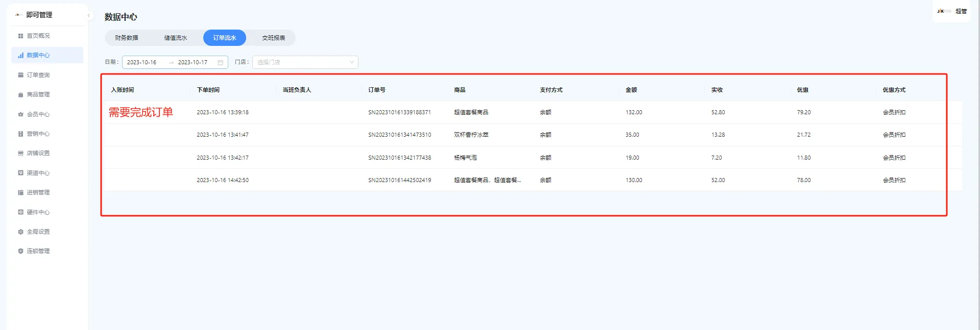This screenshot has width=980, height=330.
Task: Click the arrow of 门店 dropdown
Action: [x=351, y=62]
